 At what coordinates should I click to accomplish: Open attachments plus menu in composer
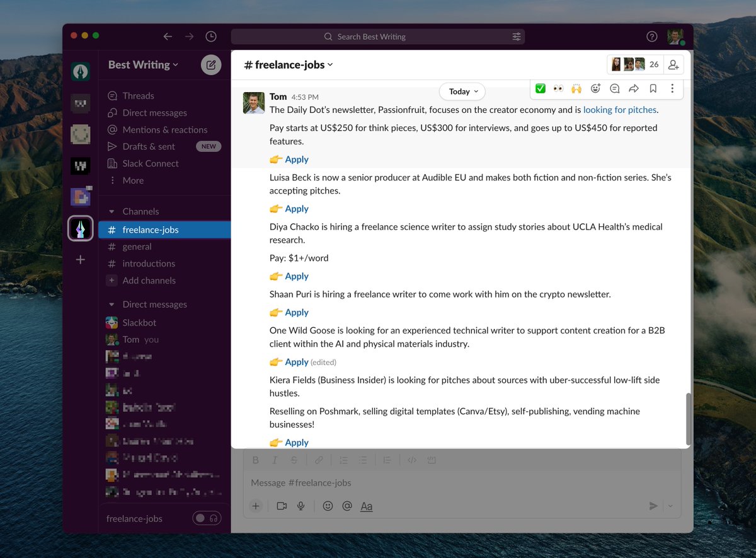click(x=256, y=506)
